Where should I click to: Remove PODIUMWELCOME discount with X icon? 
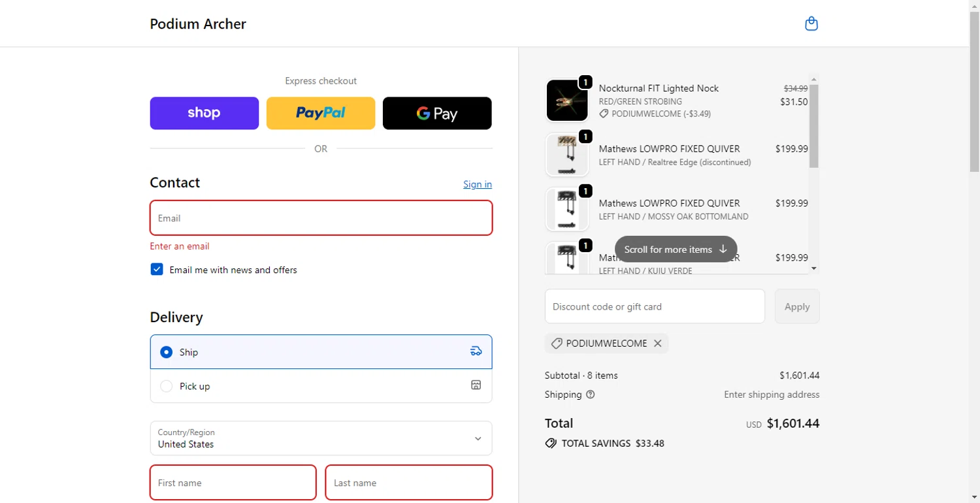[658, 344]
